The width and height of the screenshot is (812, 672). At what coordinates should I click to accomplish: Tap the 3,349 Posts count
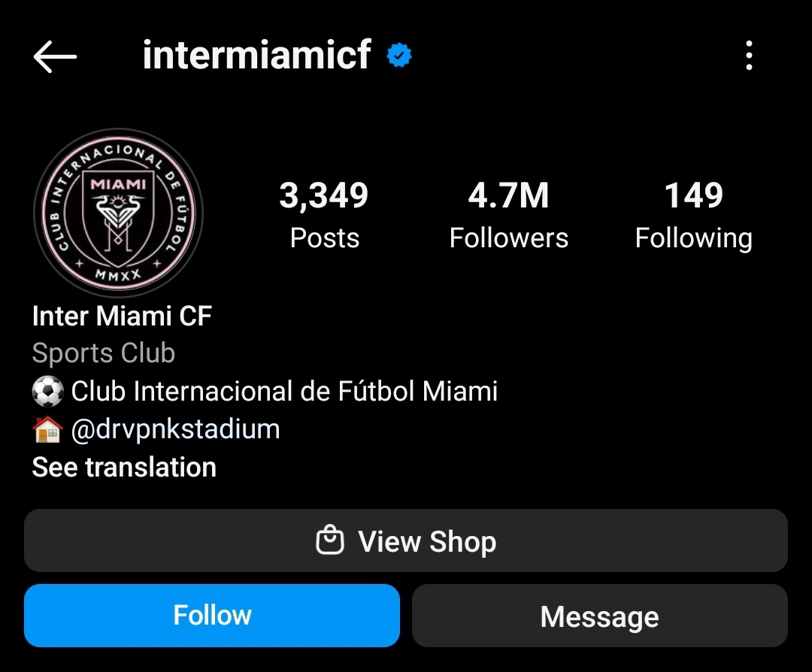click(x=324, y=215)
